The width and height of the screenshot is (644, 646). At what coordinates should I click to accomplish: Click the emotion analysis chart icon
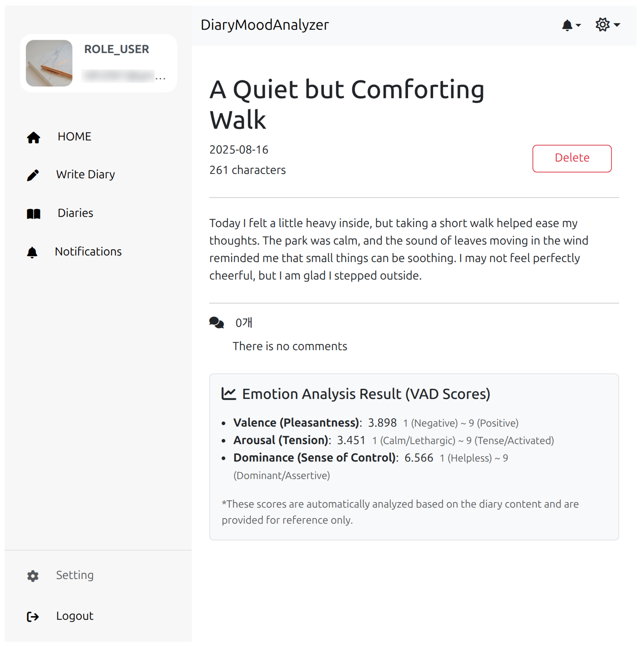tap(229, 394)
